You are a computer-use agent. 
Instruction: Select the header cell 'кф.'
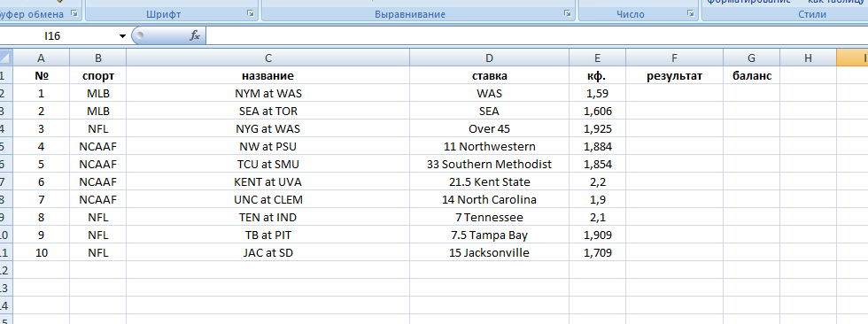[597, 76]
